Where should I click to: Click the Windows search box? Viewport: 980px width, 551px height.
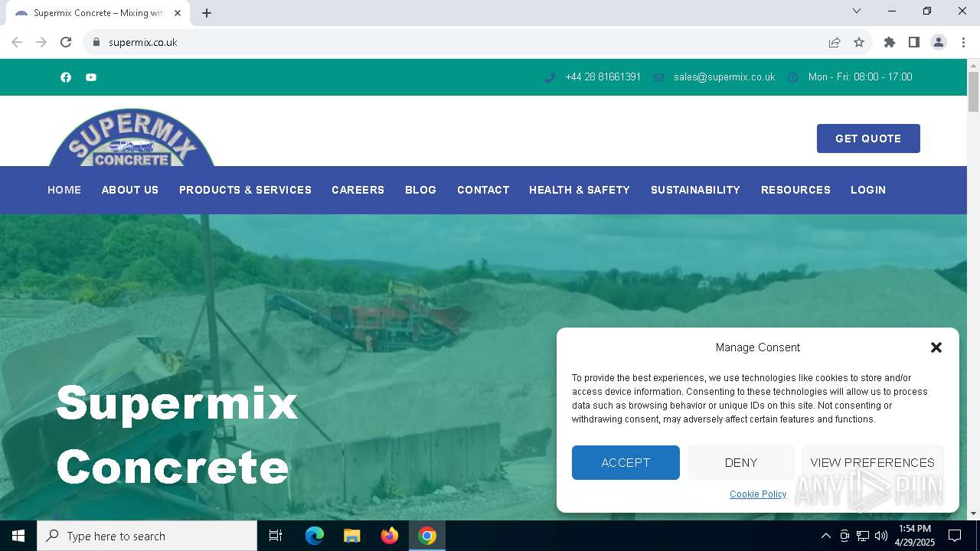pos(147,536)
